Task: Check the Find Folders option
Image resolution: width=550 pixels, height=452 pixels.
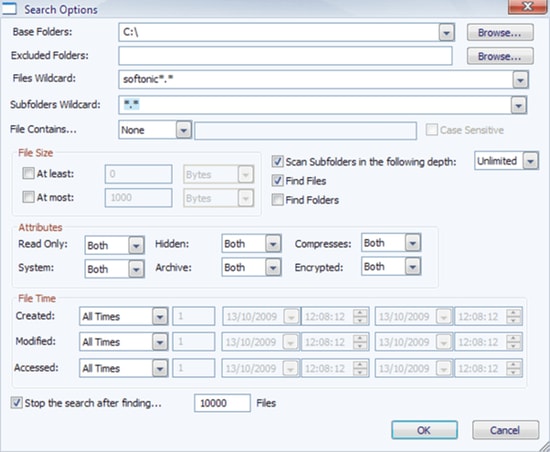Action: pos(277,200)
